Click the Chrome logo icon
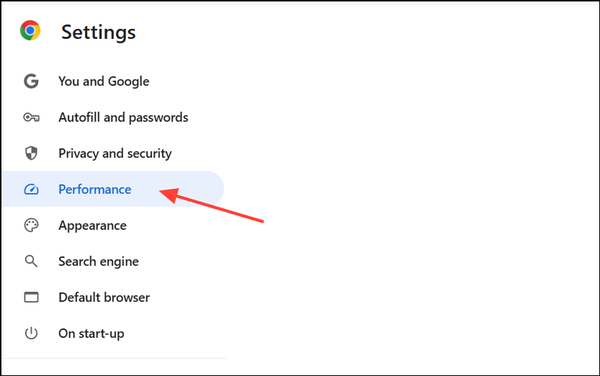This screenshot has width=600, height=376. (x=30, y=31)
